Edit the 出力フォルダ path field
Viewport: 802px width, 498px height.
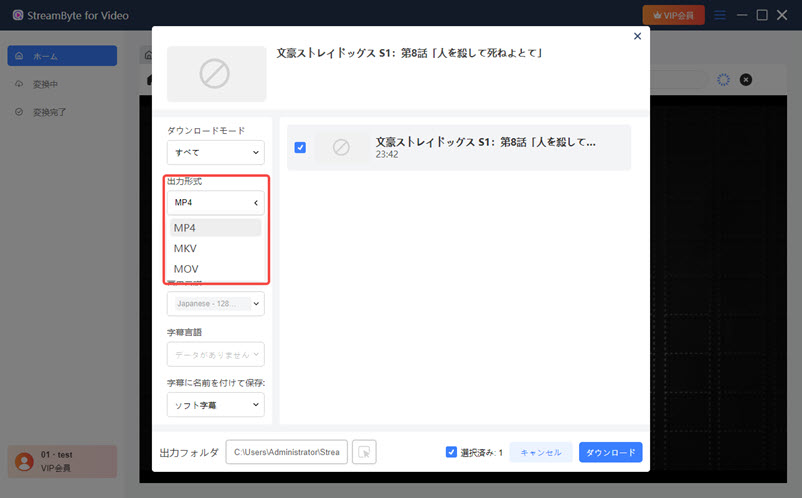pyautogui.click(x=286, y=452)
